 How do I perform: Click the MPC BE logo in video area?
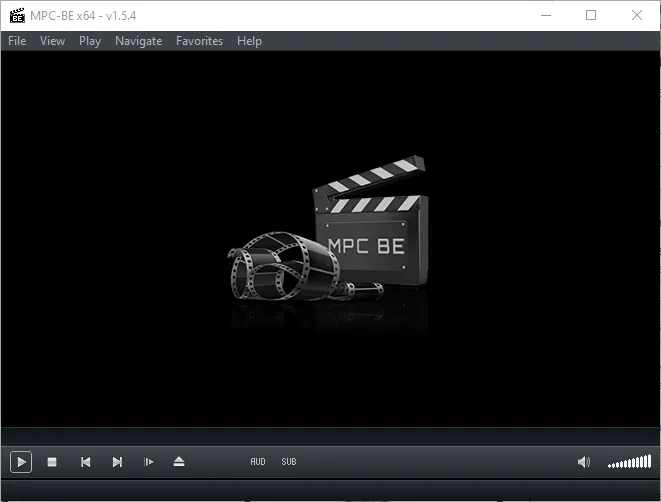point(329,245)
